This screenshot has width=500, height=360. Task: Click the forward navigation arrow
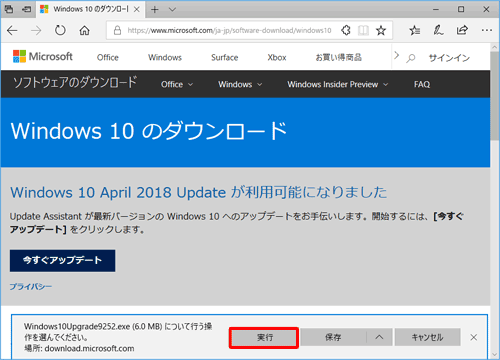click(x=36, y=31)
